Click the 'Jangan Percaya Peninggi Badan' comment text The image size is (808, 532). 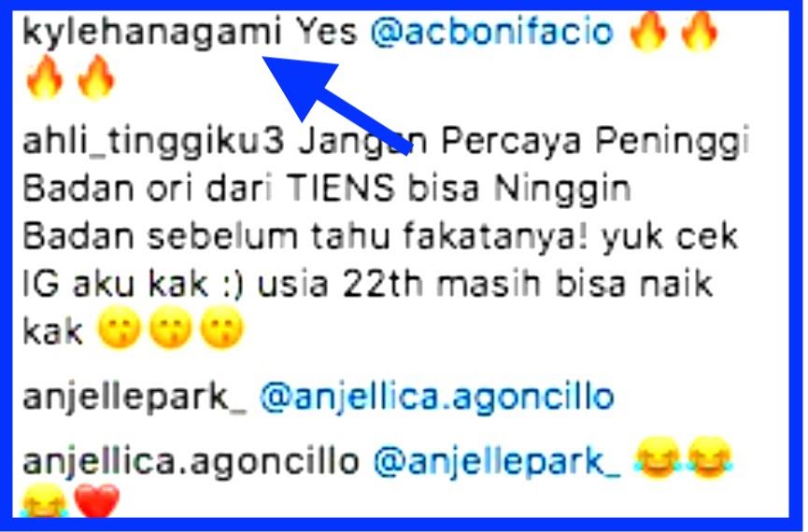386,238
